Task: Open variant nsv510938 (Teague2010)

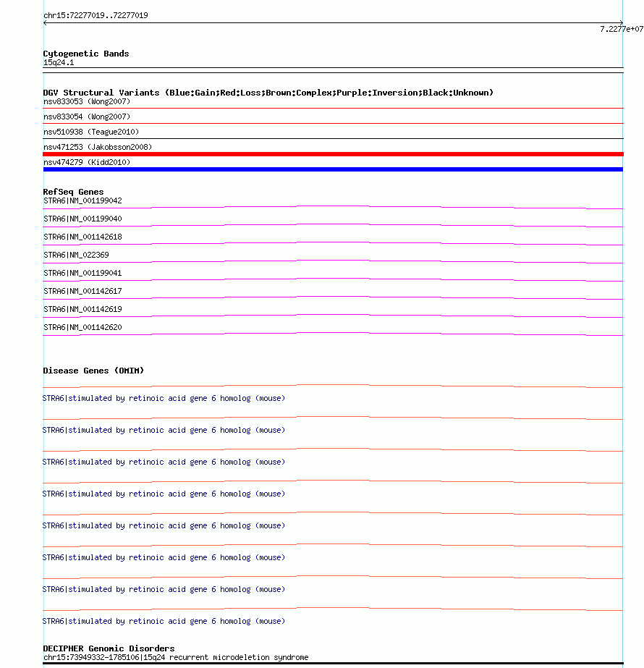Action: point(90,132)
